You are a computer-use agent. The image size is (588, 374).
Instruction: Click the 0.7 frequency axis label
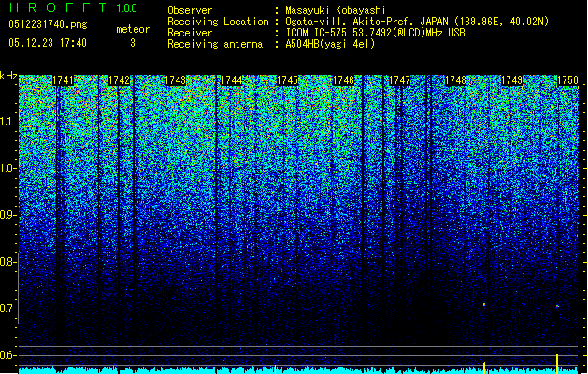pos(7,309)
